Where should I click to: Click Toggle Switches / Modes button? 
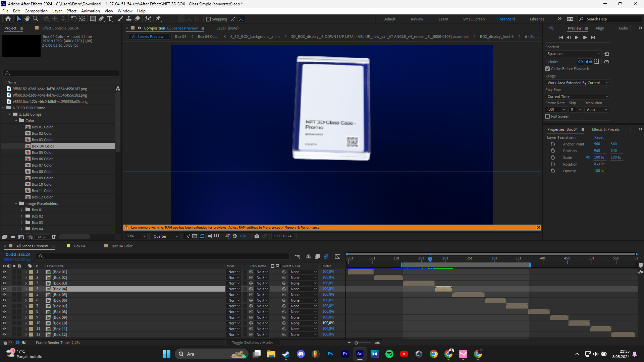[253, 343]
